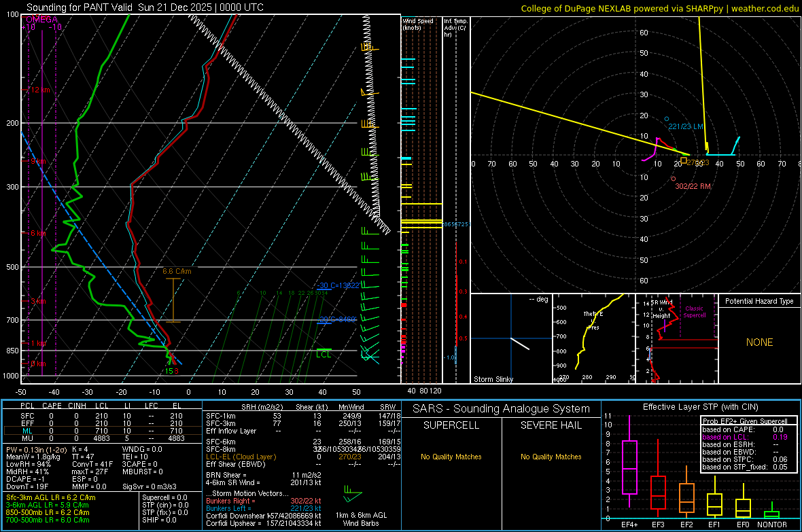Viewport: 802px width, 532px height.
Task: Select the MU parcel row
Action: point(103,438)
